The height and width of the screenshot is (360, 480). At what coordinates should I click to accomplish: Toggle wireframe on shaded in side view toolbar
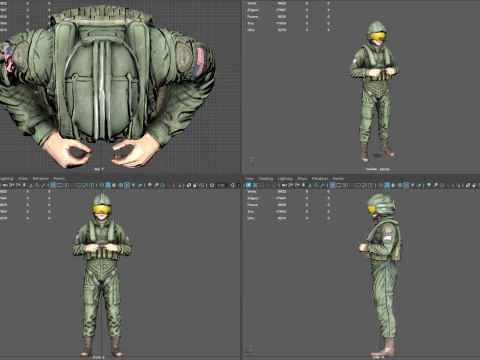pos(400,185)
